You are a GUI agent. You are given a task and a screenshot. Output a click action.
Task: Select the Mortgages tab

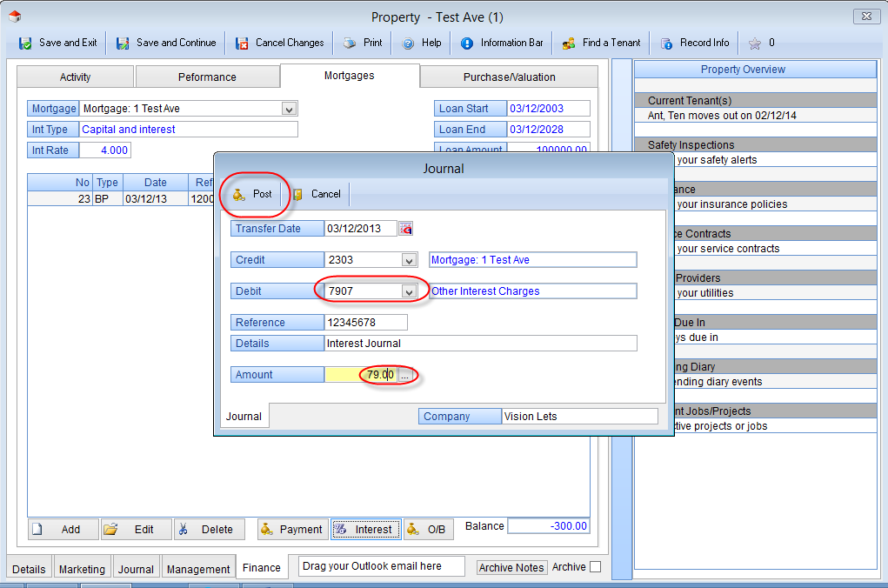pyautogui.click(x=350, y=76)
